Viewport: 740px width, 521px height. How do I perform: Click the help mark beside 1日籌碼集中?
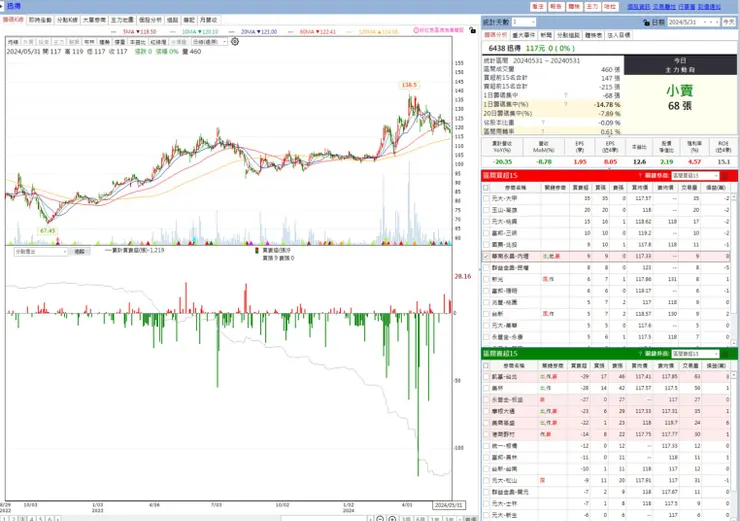click(565, 95)
